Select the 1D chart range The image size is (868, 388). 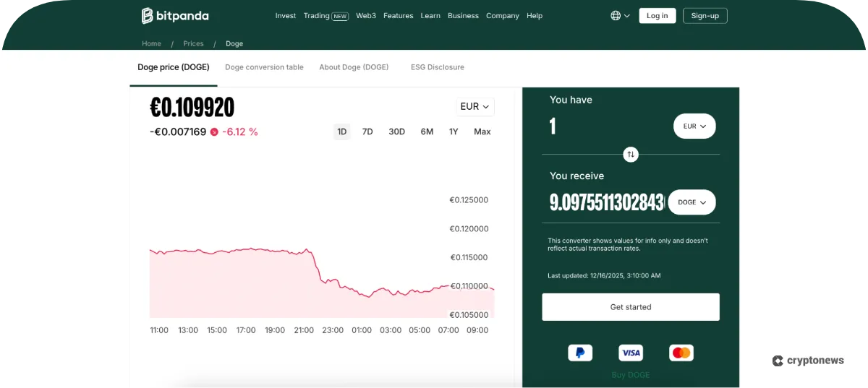342,132
